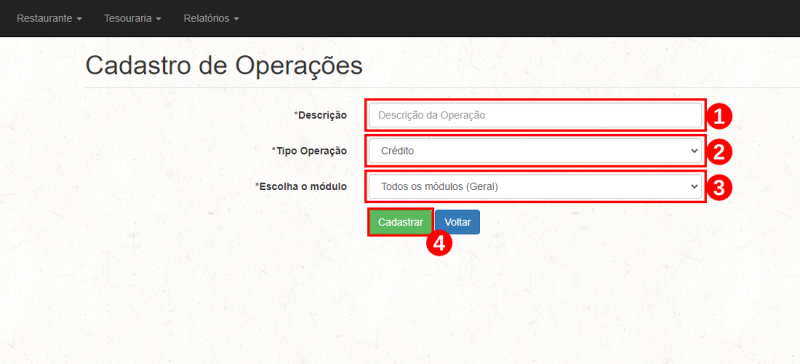Click the Escolha o módulo label
This screenshot has height=364, width=800.
(x=301, y=187)
